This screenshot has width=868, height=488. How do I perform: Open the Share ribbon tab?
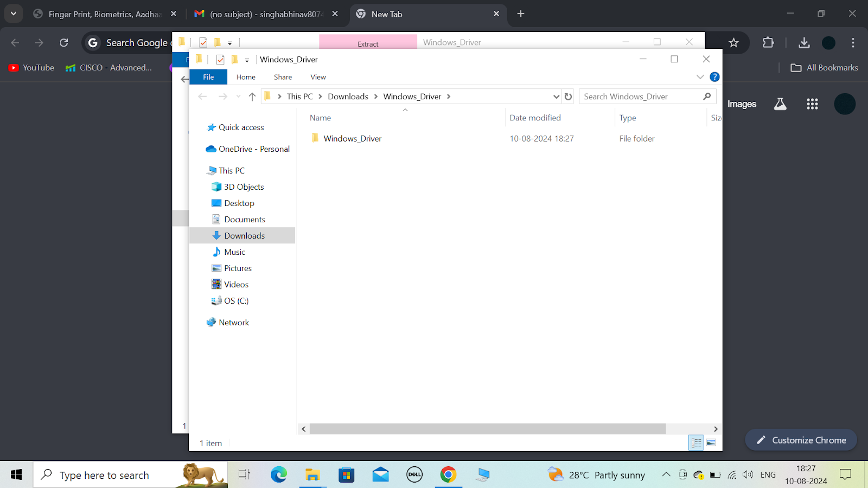283,77
